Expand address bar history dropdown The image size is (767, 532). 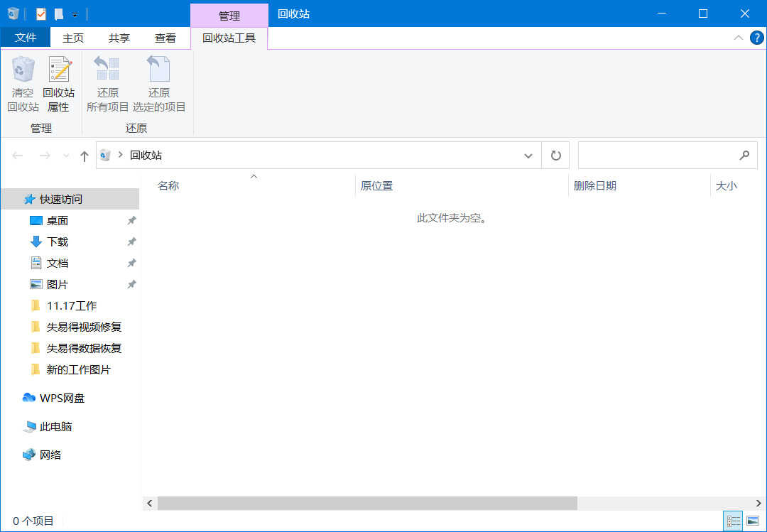click(x=528, y=156)
